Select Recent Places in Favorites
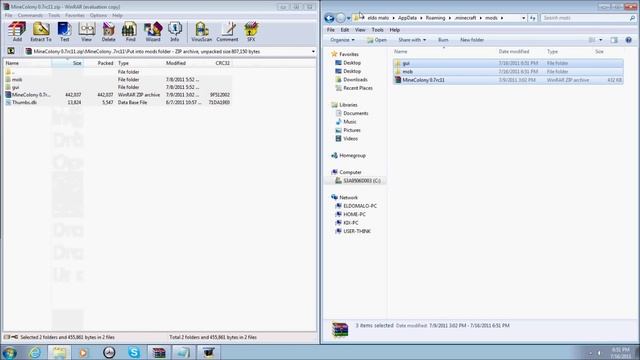Image resolution: width=640 pixels, height=360 pixels. pos(353,88)
